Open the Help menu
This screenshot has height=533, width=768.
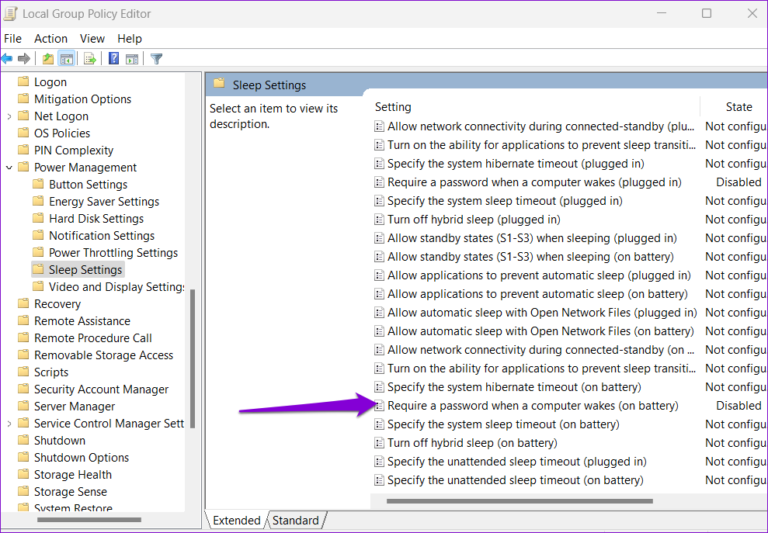(129, 39)
